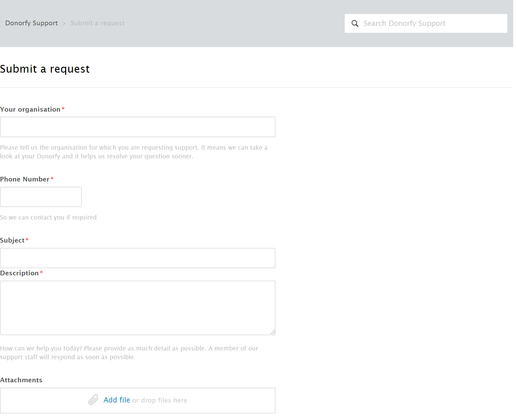Click the Phone Number field label

coord(25,179)
